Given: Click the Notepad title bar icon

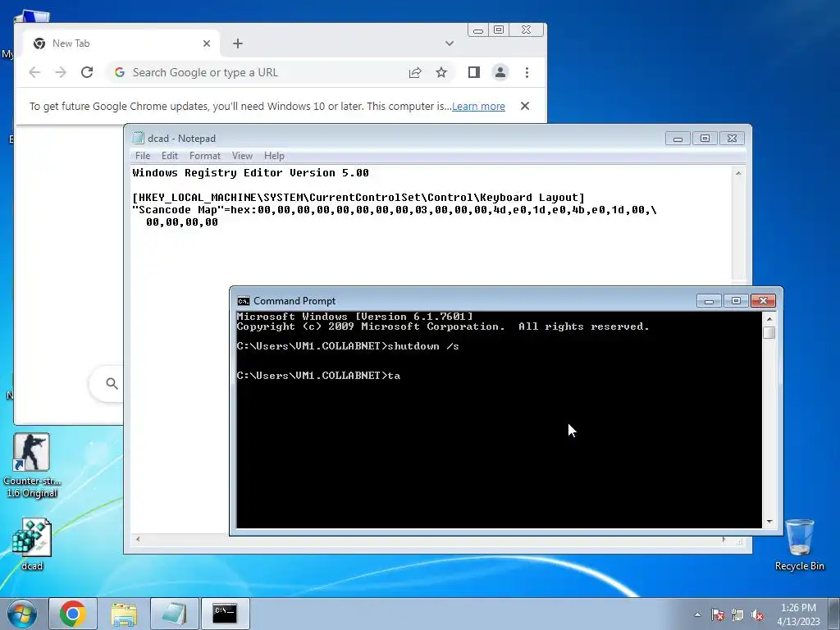Looking at the screenshot, I should (138, 138).
